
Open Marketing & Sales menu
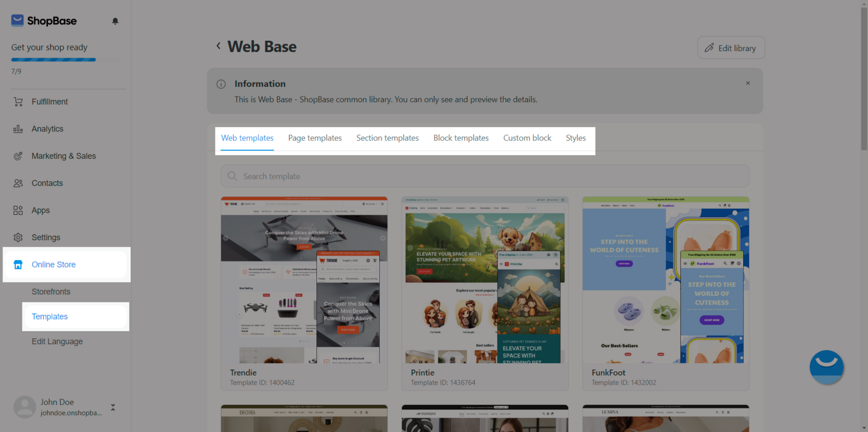[65, 156]
